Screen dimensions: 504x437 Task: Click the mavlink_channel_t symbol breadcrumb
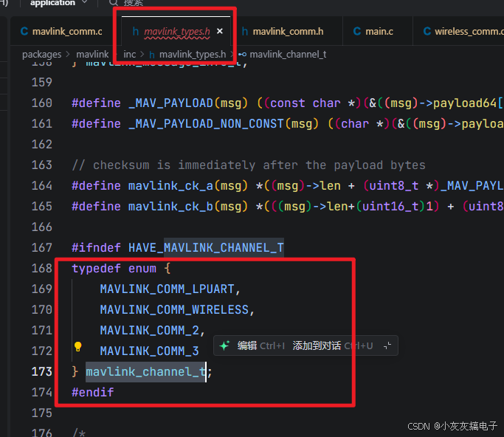tap(282, 55)
